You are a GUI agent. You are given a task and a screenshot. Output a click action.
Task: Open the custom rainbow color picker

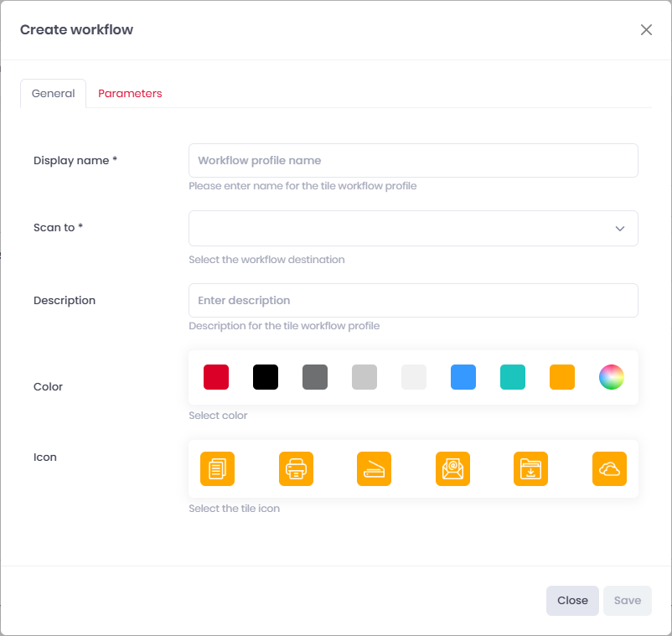[612, 377]
